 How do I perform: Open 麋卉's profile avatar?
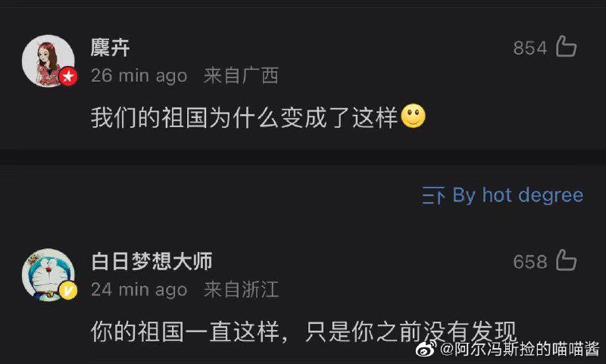(x=48, y=61)
